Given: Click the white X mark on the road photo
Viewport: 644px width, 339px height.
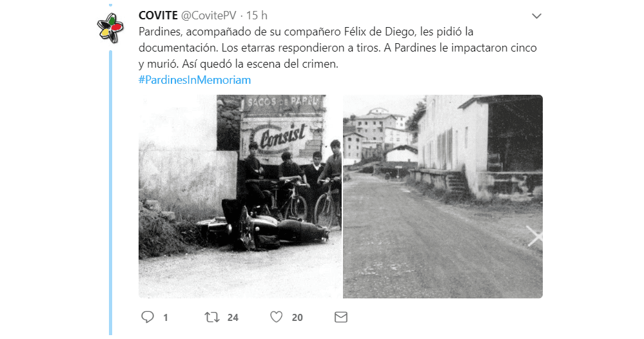Looking at the screenshot, I should click(x=535, y=236).
